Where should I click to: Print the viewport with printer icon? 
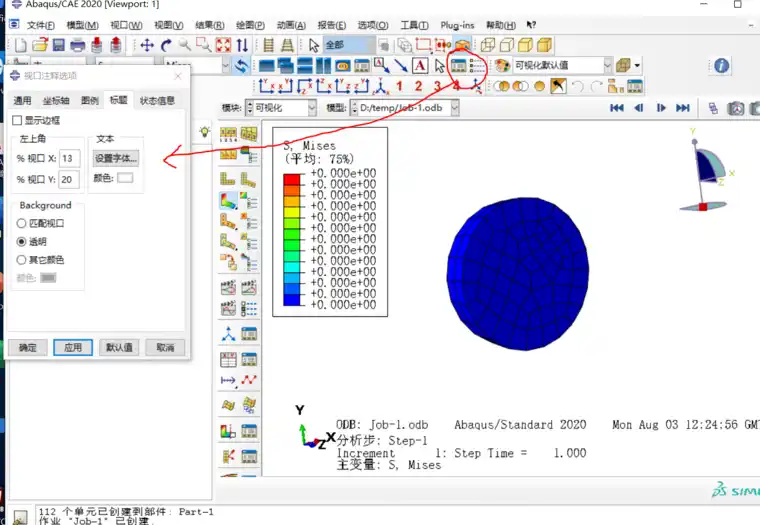tap(78, 46)
